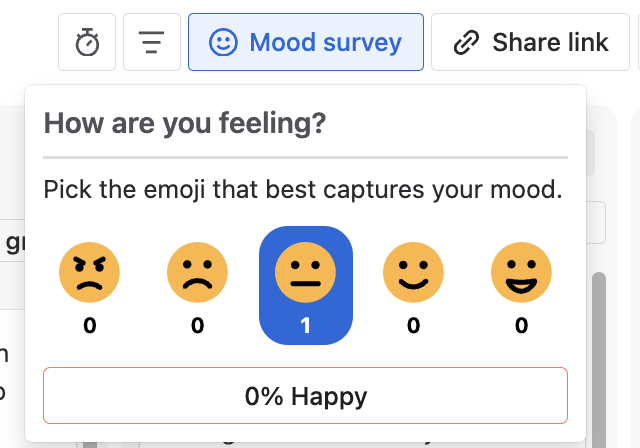Click the filter lines sort icon

tap(152, 42)
